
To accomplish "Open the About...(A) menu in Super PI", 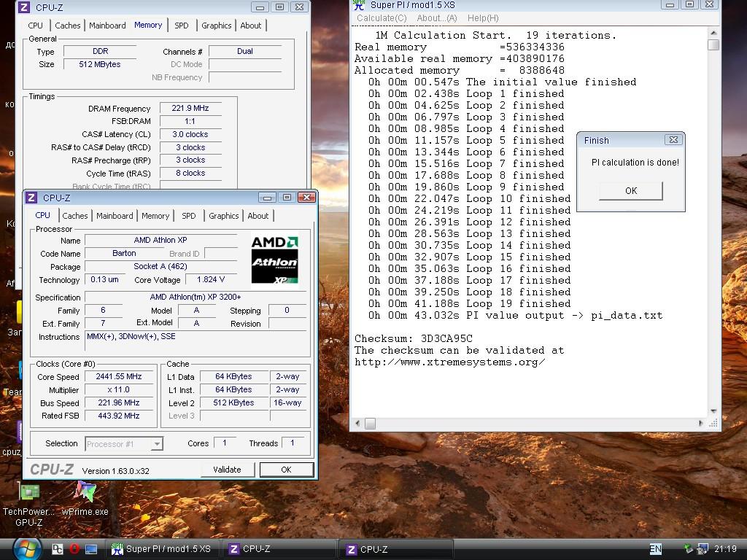I will [x=437, y=18].
